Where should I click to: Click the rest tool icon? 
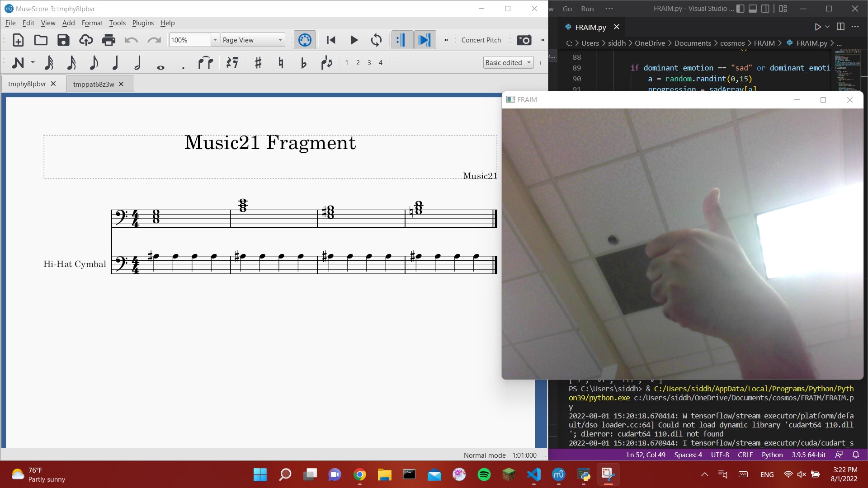coord(232,63)
